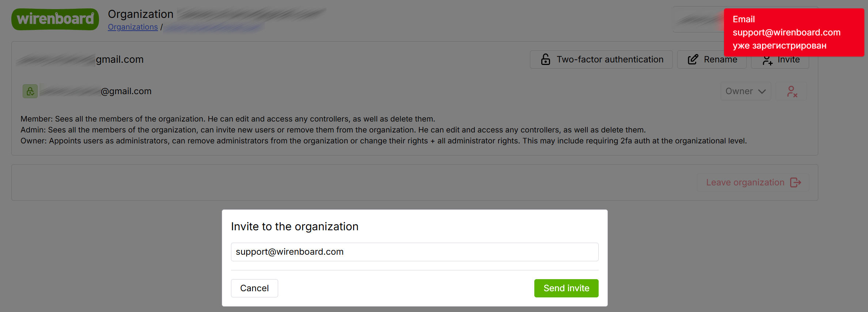Viewport: 868px width, 312px height.
Task: Cancel the invite dialog
Action: click(254, 288)
